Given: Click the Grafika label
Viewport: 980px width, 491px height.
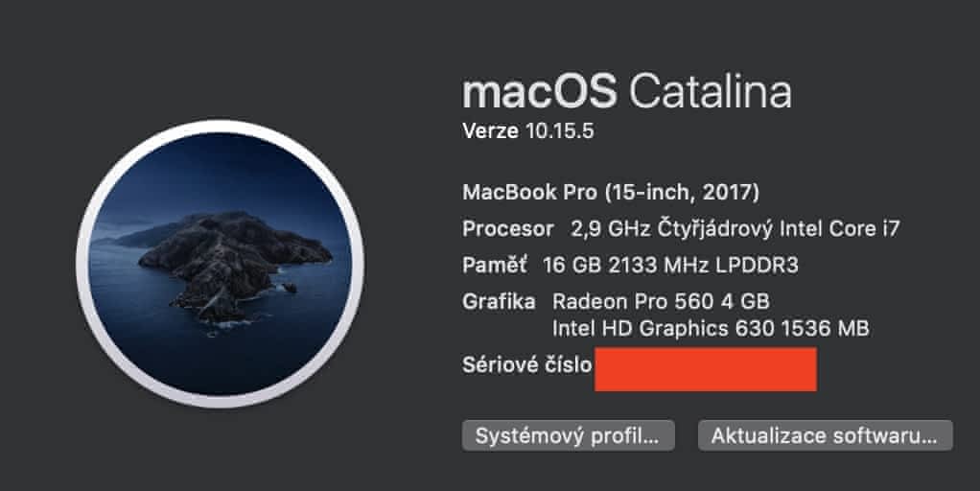Looking at the screenshot, I should 499,302.
